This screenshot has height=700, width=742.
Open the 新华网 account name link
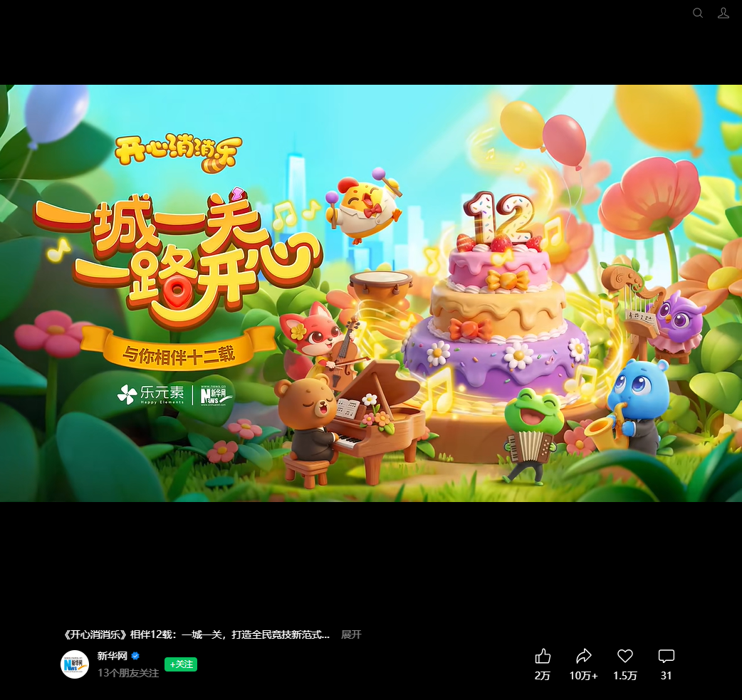tap(113, 657)
